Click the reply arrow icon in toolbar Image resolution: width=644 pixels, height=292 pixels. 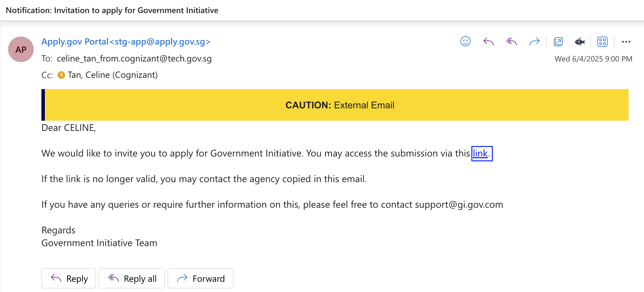coord(488,41)
